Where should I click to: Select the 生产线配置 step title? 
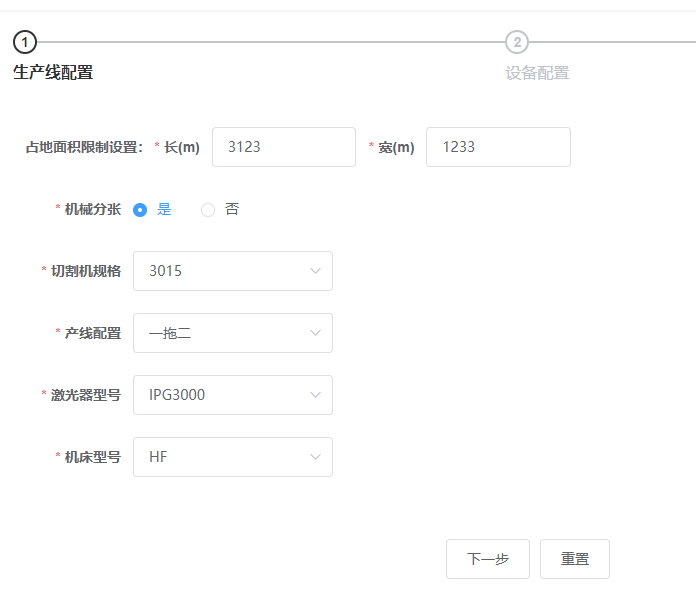[x=53, y=72]
